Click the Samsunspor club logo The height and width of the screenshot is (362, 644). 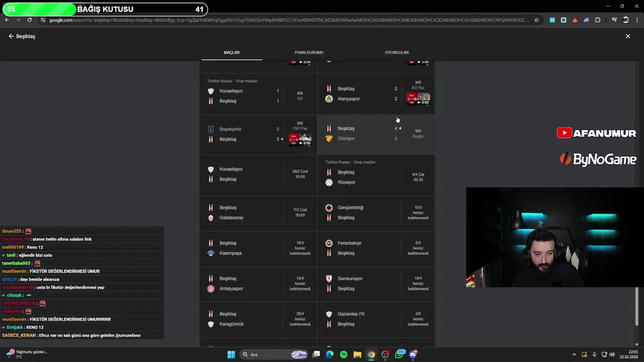pyautogui.click(x=329, y=279)
